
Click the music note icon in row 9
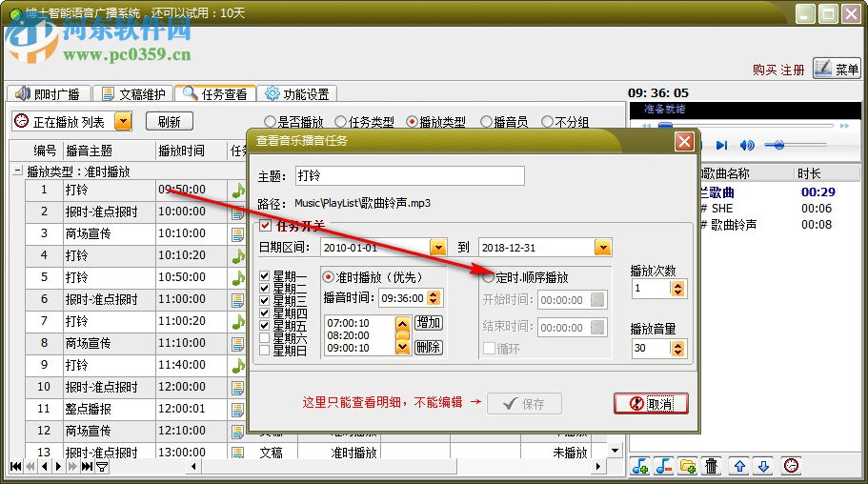238,366
